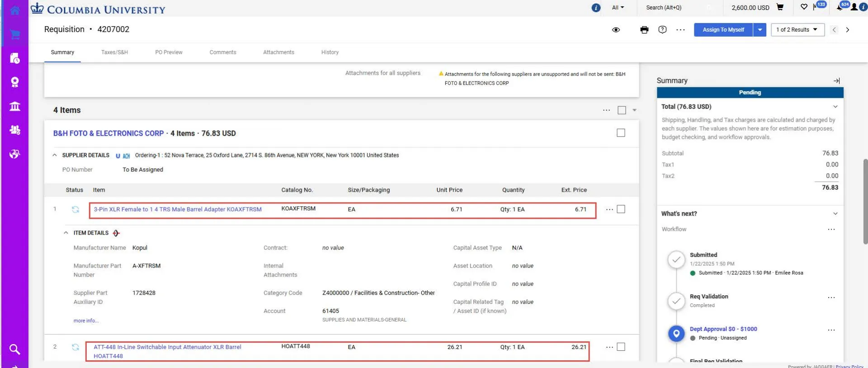Go to next result arrow
868x368 pixels.
tap(848, 30)
